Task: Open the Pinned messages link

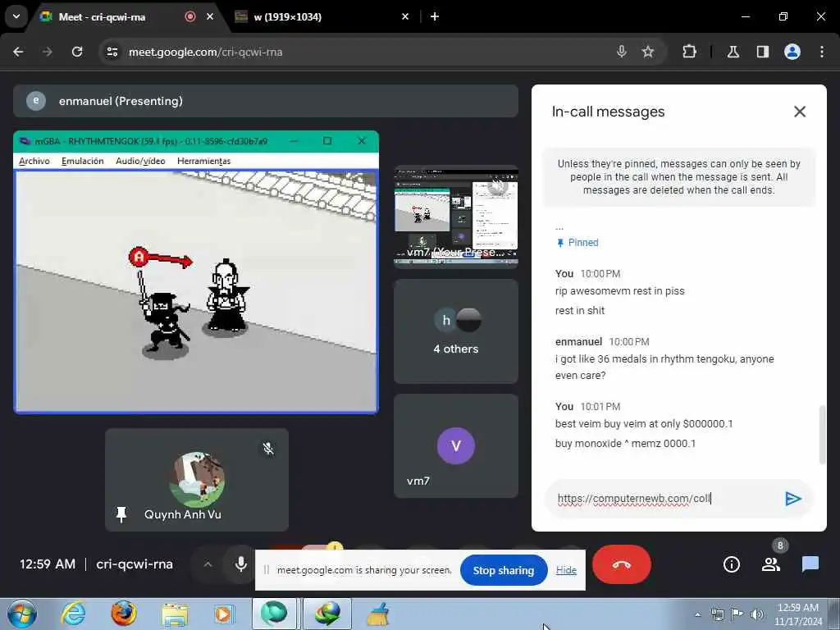Action: [x=577, y=243]
